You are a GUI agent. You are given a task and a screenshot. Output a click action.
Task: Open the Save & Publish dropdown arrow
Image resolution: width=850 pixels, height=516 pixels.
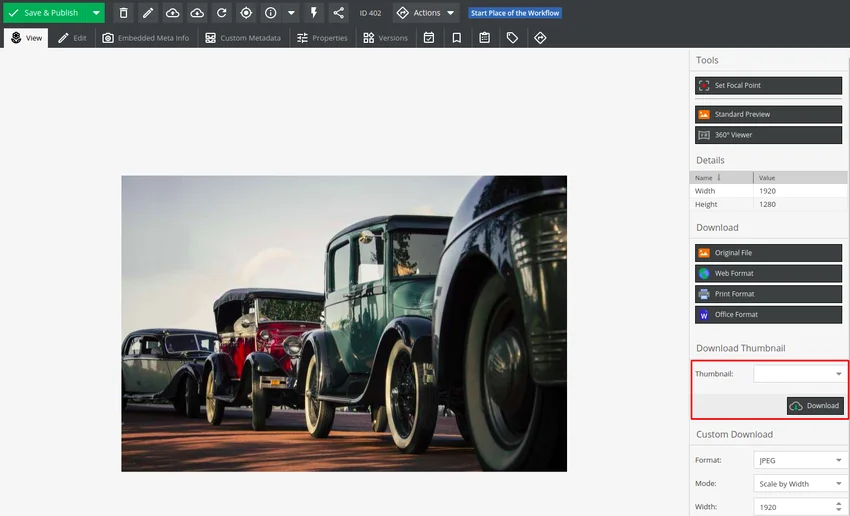96,12
